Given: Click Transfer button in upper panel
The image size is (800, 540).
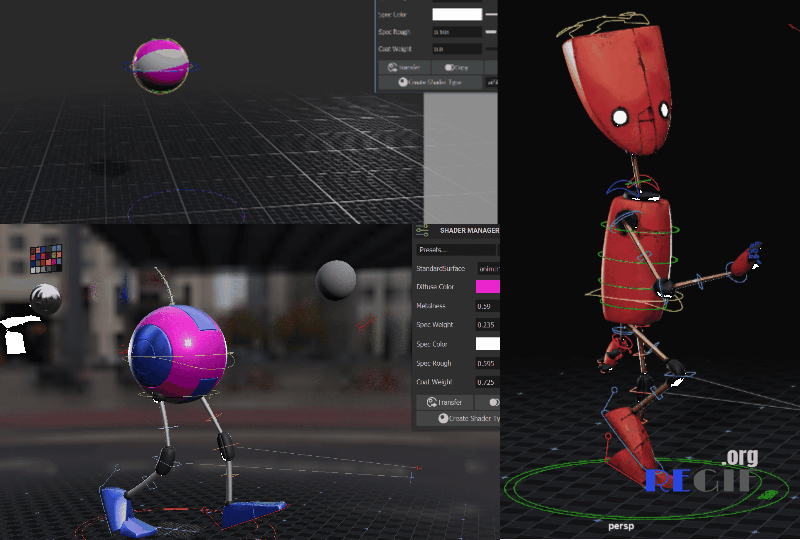Looking at the screenshot, I should coord(404,67).
